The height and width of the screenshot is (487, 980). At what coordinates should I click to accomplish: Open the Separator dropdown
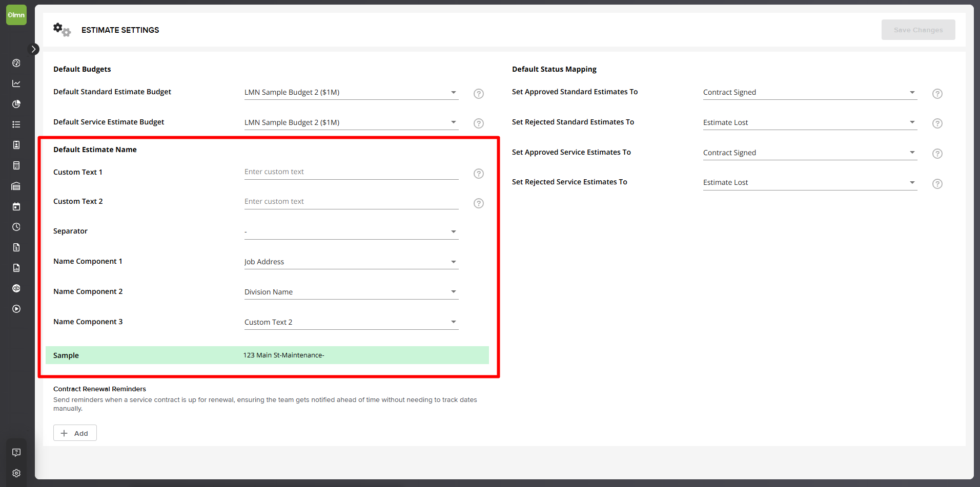pyautogui.click(x=351, y=231)
